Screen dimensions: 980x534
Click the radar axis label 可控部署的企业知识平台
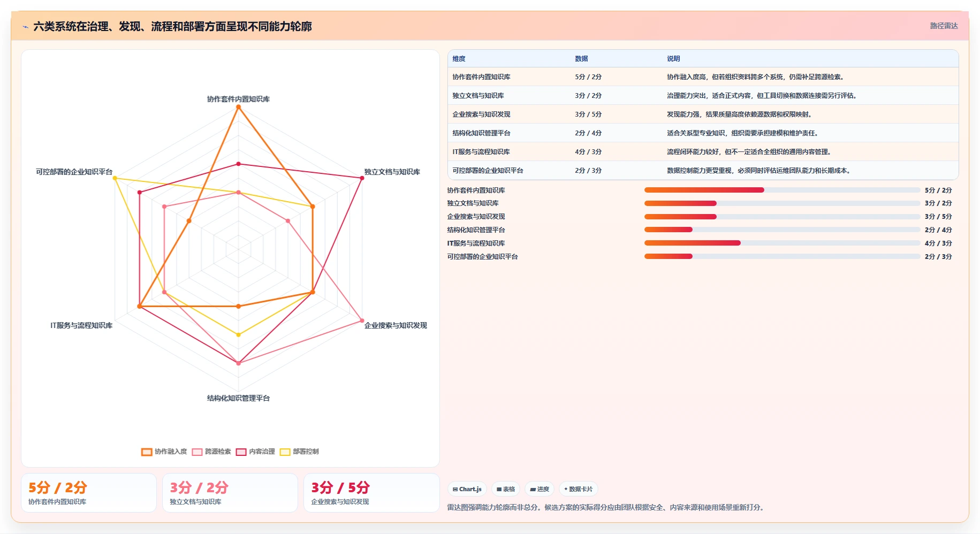coord(74,172)
